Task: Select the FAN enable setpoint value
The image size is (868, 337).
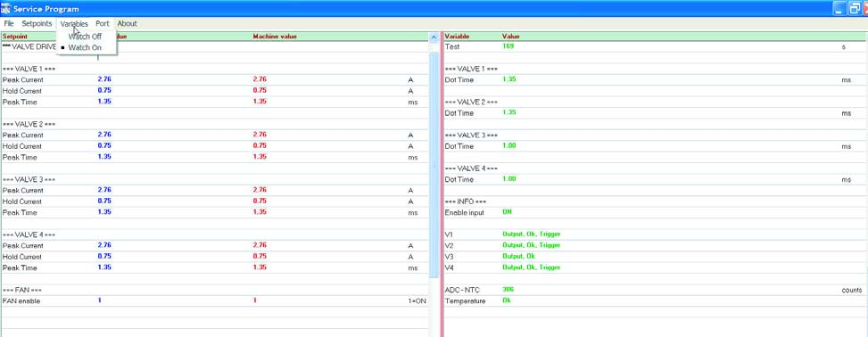Action: pyautogui.click(x=100, y=300)
